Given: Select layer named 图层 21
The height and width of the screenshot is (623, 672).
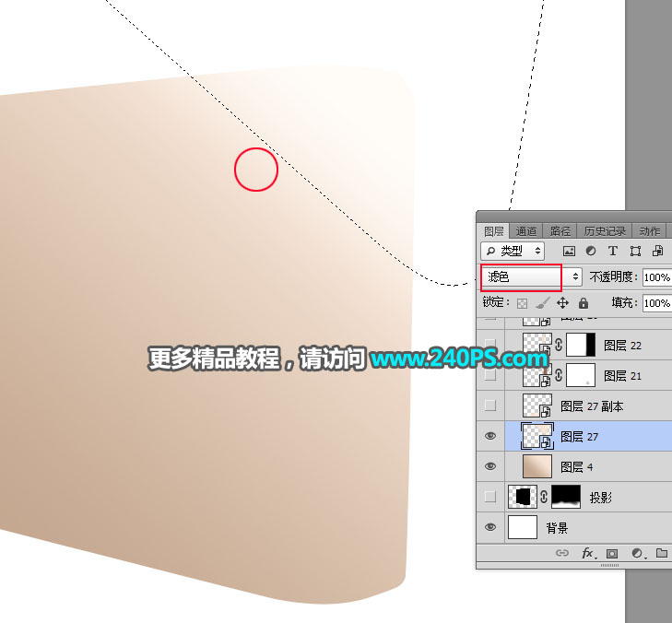Looking at the screenshot, I should pyautogui.click(x=623, y=376).
